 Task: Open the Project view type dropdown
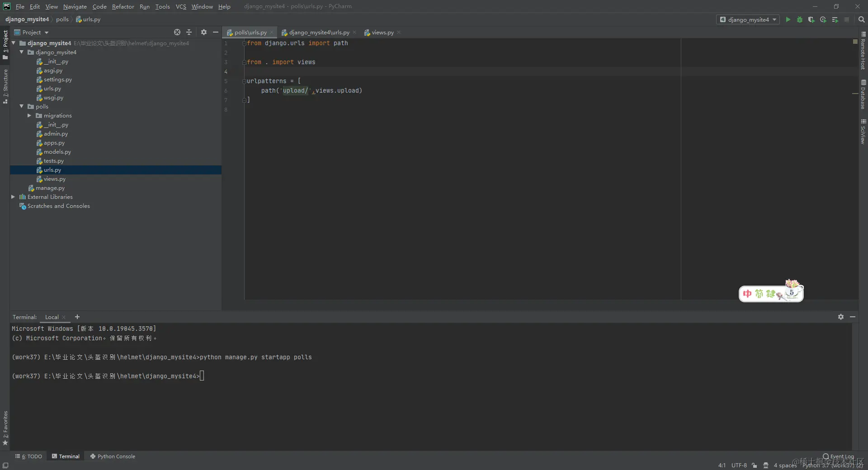coord(31,32)
